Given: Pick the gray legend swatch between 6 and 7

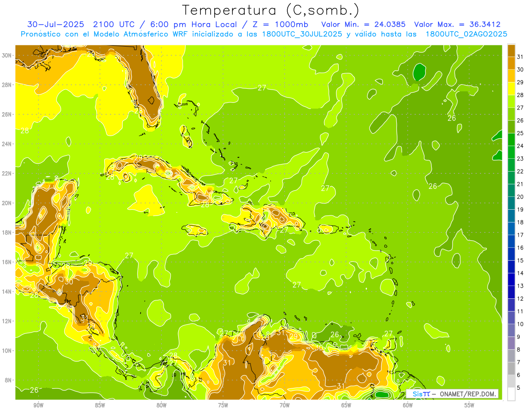Looking at the screenshot, I should [511, 368].
